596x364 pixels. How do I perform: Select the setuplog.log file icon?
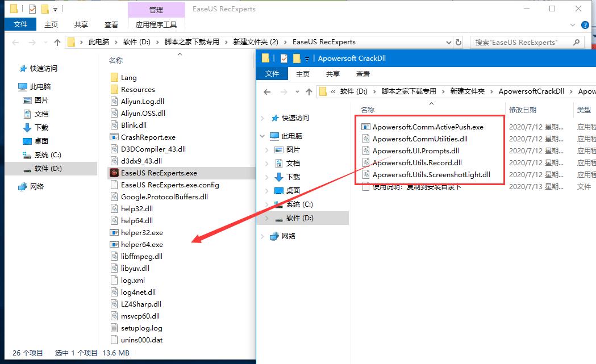(114, 328)
